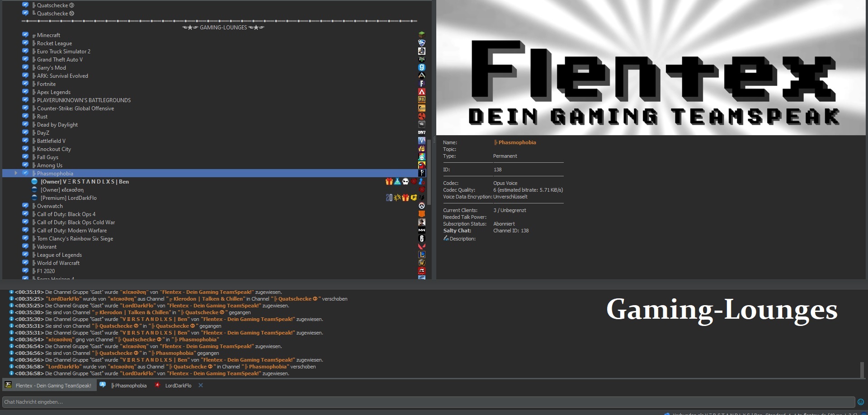Click the Overwatch logo icon
868x415 pixels.
pyautogui.click(x=421, y=206)
